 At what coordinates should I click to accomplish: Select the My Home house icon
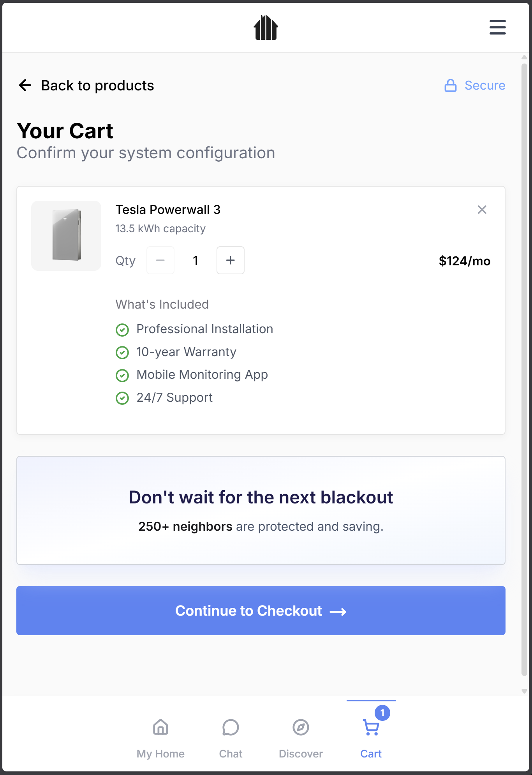click(x=160, y=727)
